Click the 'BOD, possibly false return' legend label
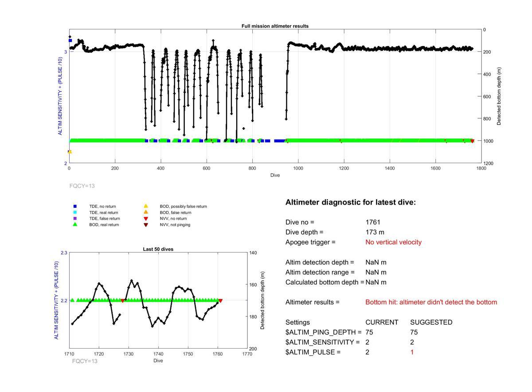This screenshot has height=392, width=532. pyautogui.click(x=184, y=206)
